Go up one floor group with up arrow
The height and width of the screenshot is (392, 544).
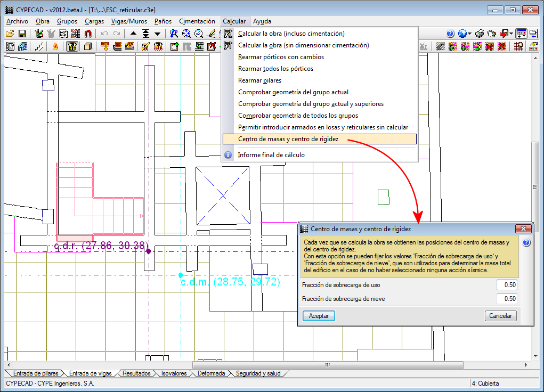(x=133, y=34)
